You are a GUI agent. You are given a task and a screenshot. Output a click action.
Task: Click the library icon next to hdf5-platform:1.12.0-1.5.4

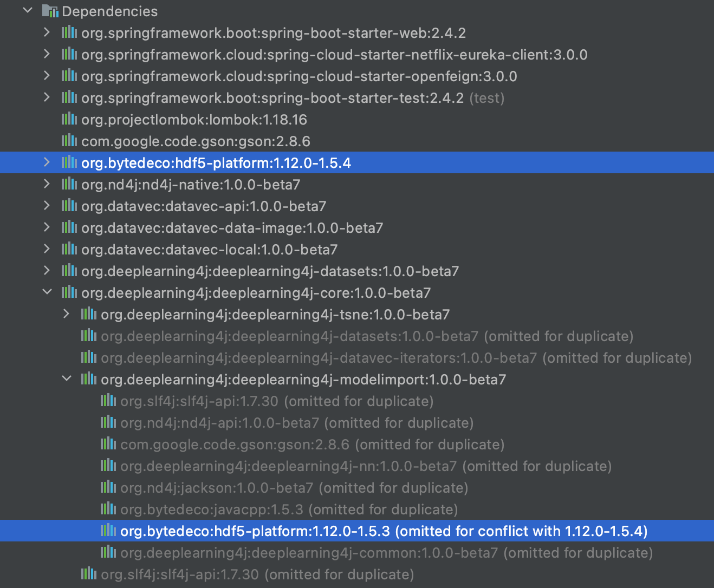pyautogui.click(x=69, y=162)
